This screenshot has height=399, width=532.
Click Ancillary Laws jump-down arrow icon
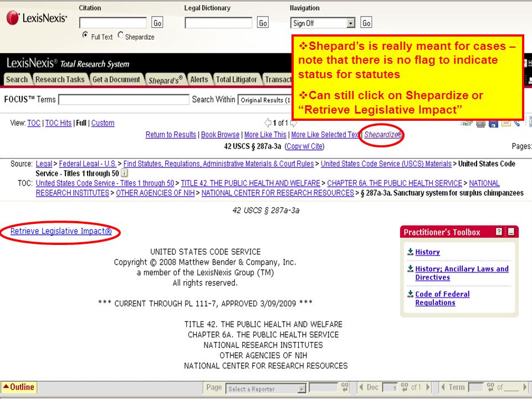coord(410,268)
